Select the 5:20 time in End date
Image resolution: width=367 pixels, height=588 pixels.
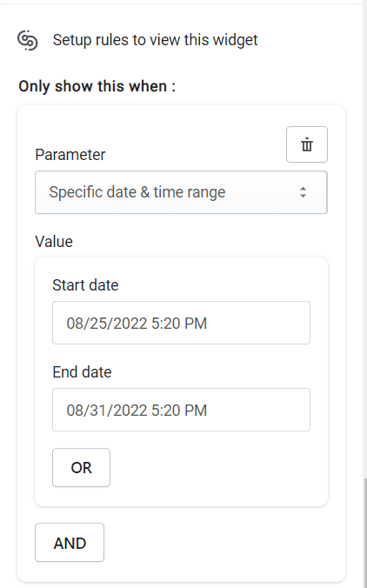163,411
